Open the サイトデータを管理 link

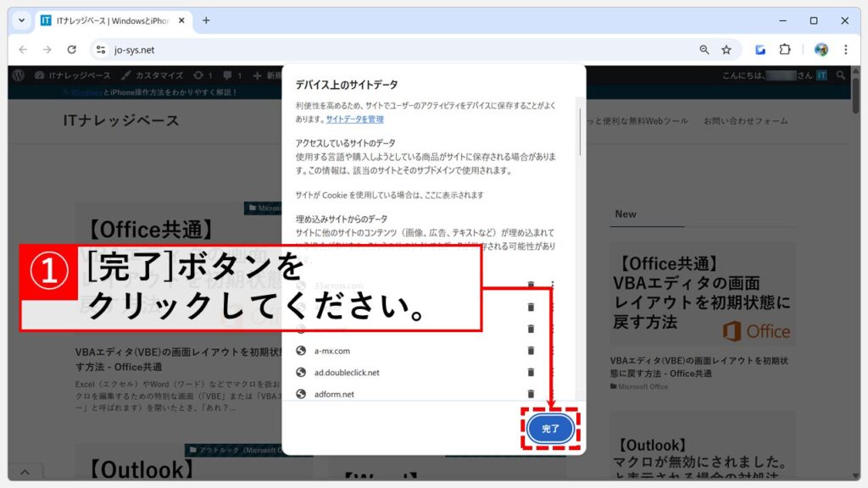(355, 119)
